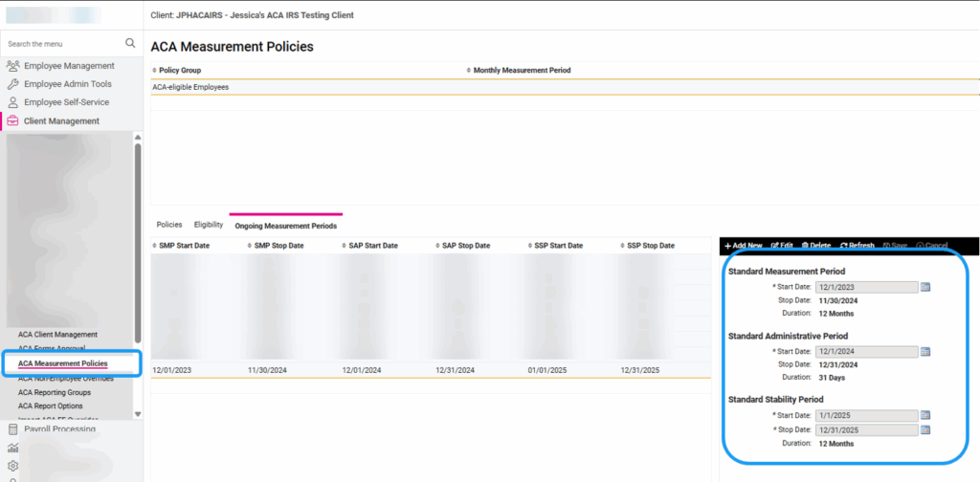This screenshot has width=980, height=482.
Task: Open calendar for Stability Period stop date
Action: 925,429
